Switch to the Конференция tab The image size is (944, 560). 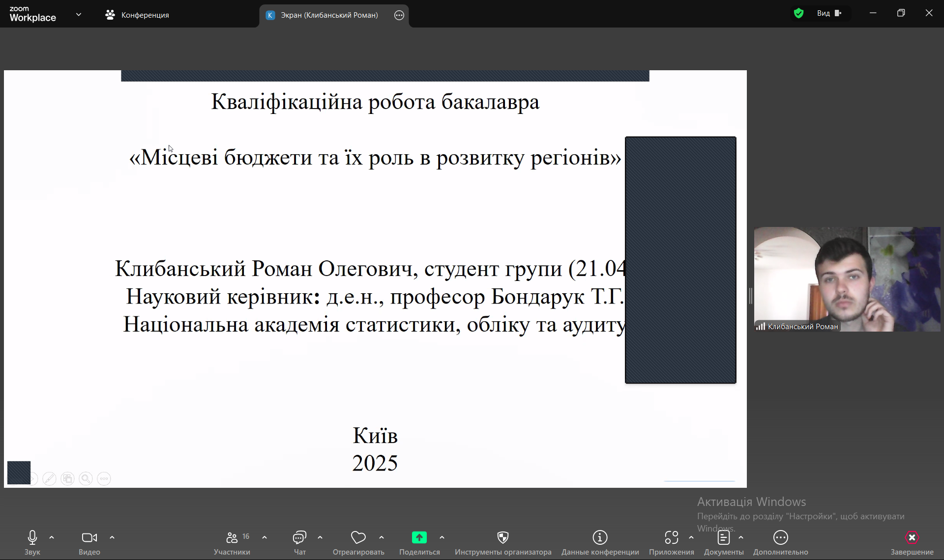[138, 15]
